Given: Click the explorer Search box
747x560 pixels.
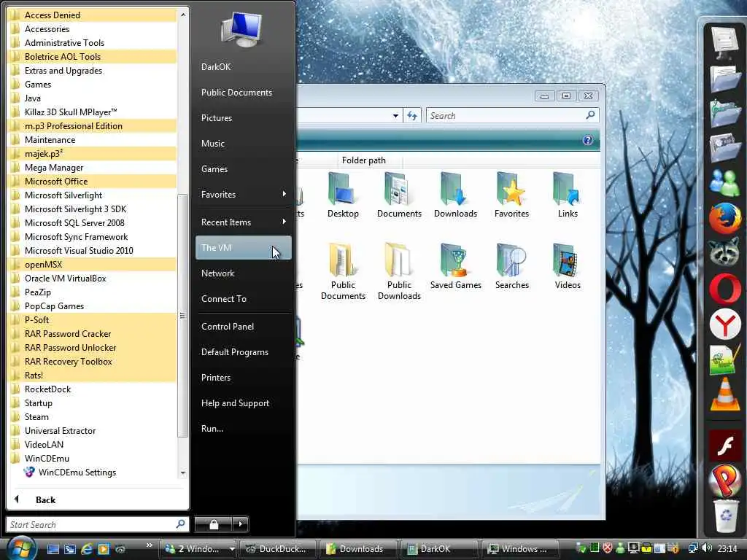Looking at the screenshot, I should tap(512, 115).
